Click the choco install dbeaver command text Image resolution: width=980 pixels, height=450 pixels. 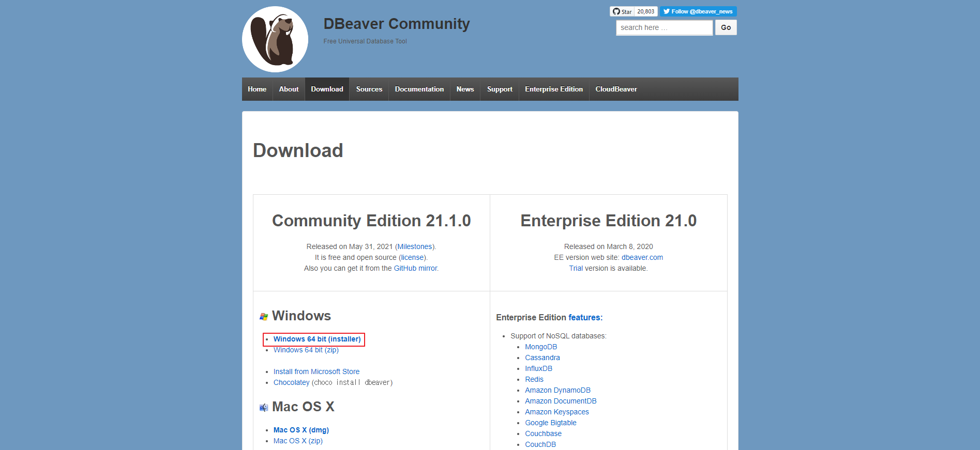point(353,383)
